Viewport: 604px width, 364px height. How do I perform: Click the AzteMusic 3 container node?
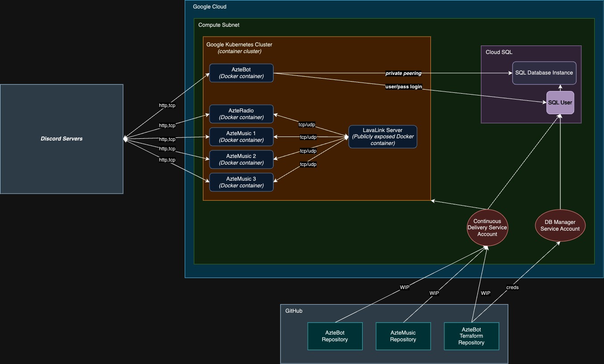tap(241, 182)
